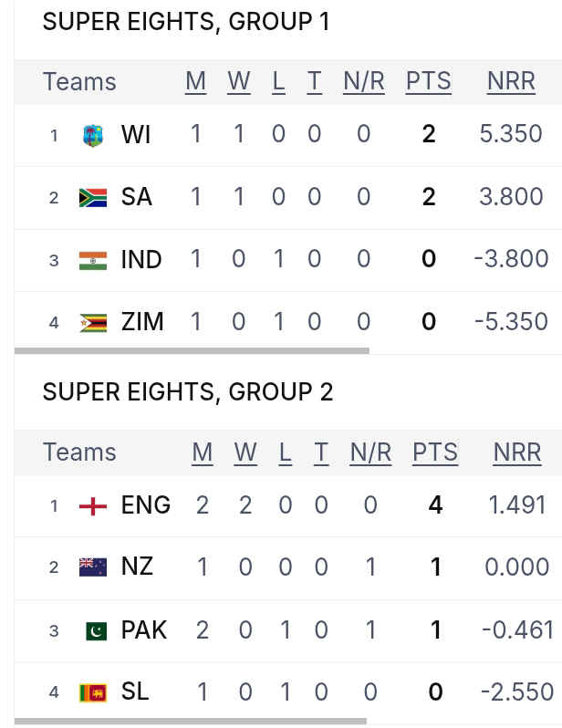Click the India flag icon
Screen dimensions: 562x728
[x=93, y=260]
